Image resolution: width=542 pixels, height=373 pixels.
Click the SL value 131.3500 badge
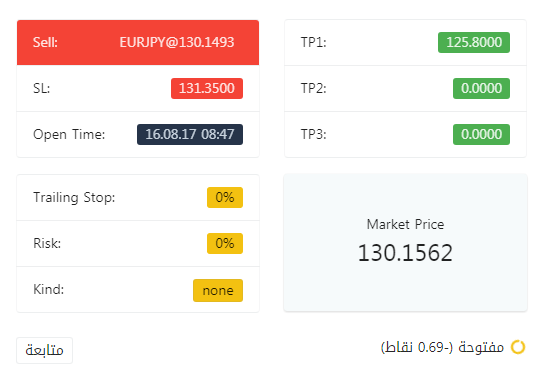click(x=207, y=88)
